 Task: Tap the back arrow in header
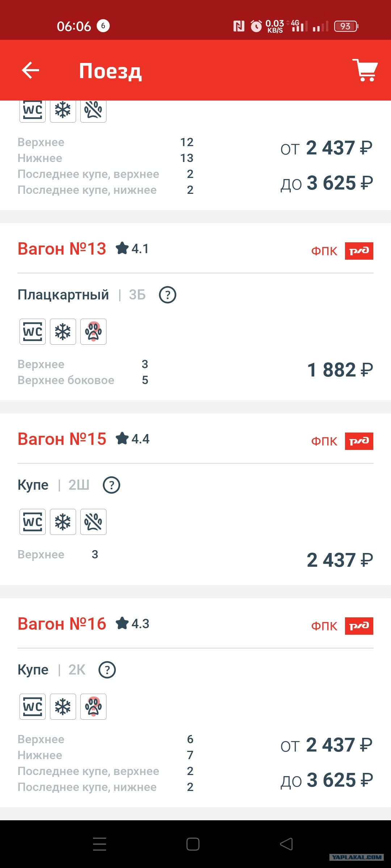click(30, 70)
